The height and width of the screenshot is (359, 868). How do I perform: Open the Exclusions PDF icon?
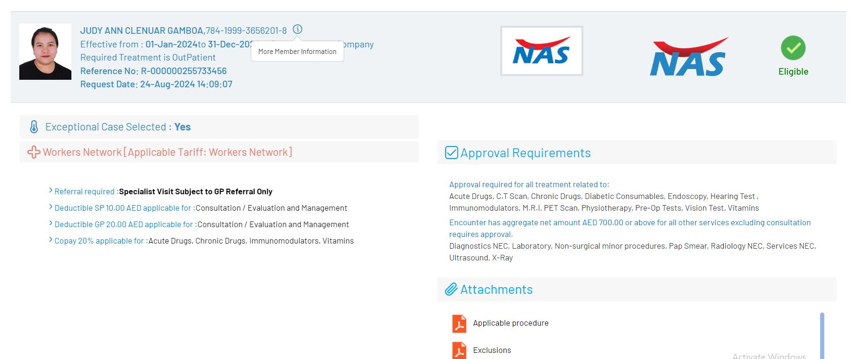tap(459, 351)
